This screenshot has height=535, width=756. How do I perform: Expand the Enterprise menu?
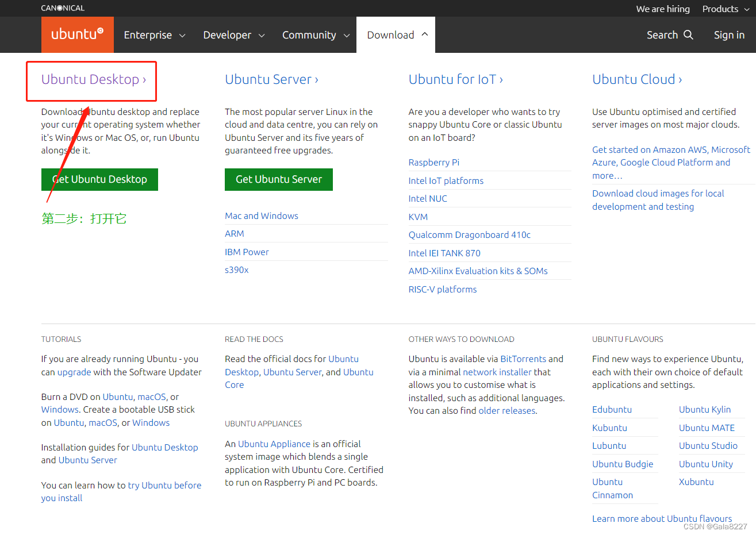click(x=155, y=35)
